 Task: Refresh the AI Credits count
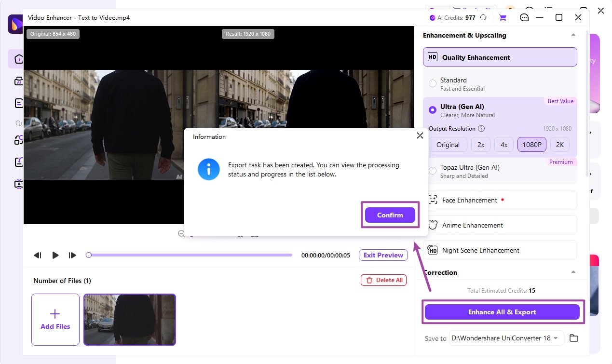pyautogui.click(x=483, y=17)
